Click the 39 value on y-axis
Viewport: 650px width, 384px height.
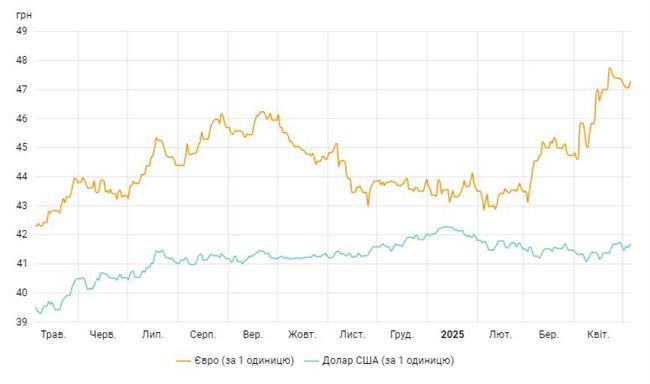pos(22,321)
